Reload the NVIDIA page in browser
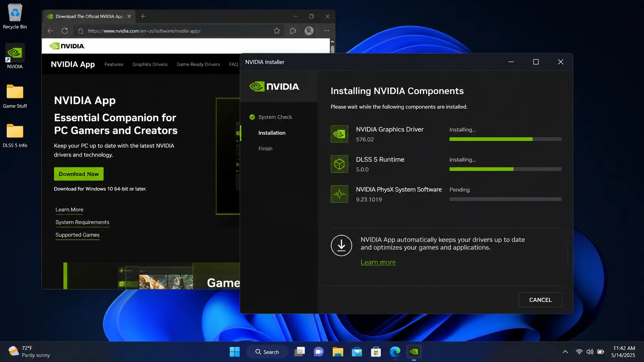This screenshot has width=644, height=362. 65,31
